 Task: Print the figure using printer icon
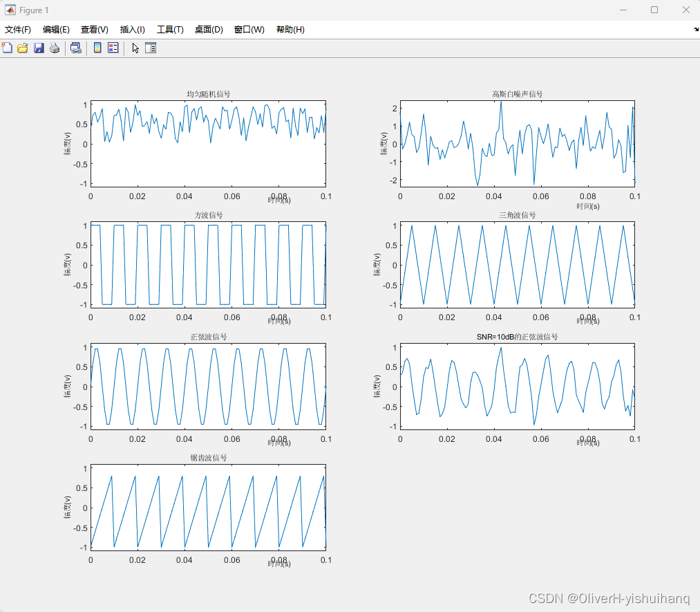click(55, 48)
